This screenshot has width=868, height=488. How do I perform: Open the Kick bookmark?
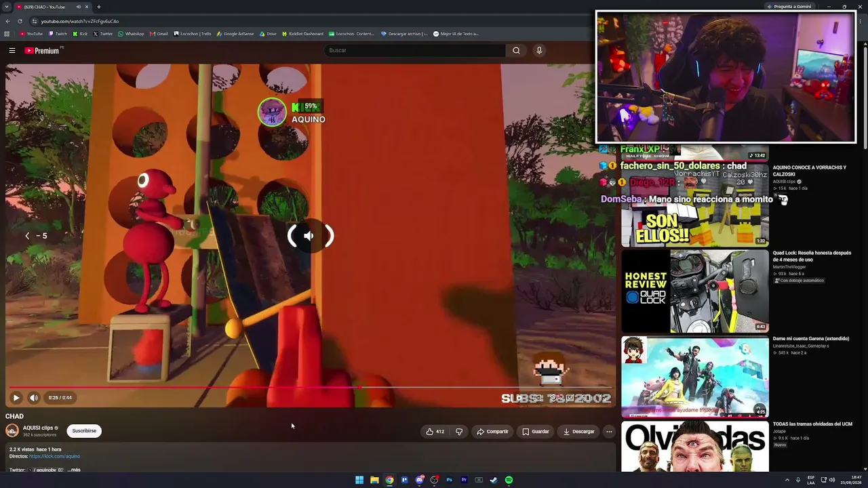point(81,33)
